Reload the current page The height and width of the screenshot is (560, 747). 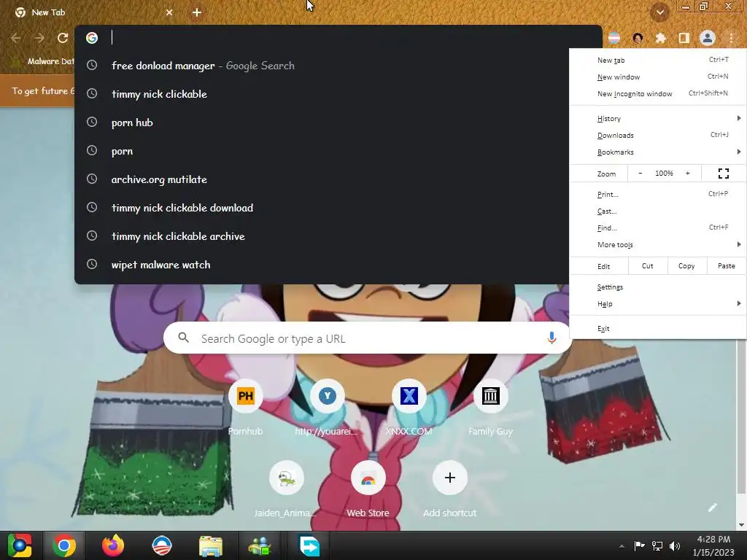63,38
